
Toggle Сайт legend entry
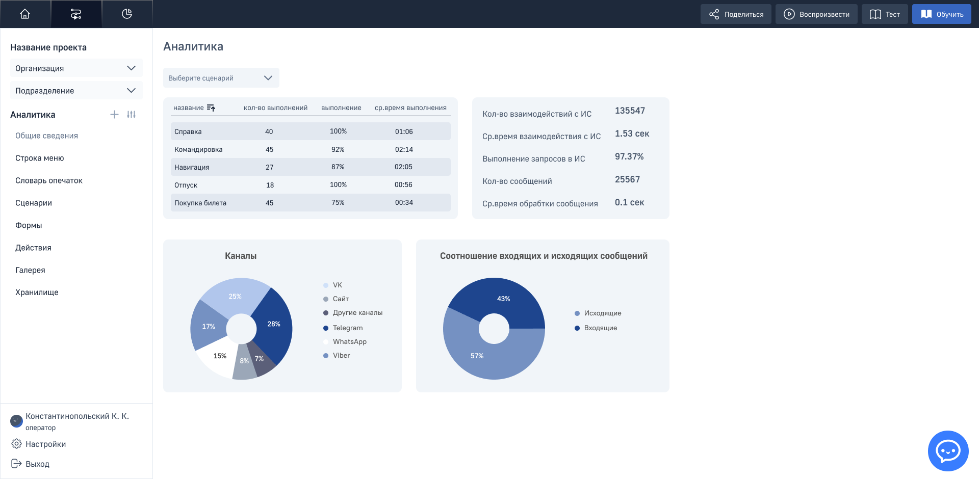point(336,299)
